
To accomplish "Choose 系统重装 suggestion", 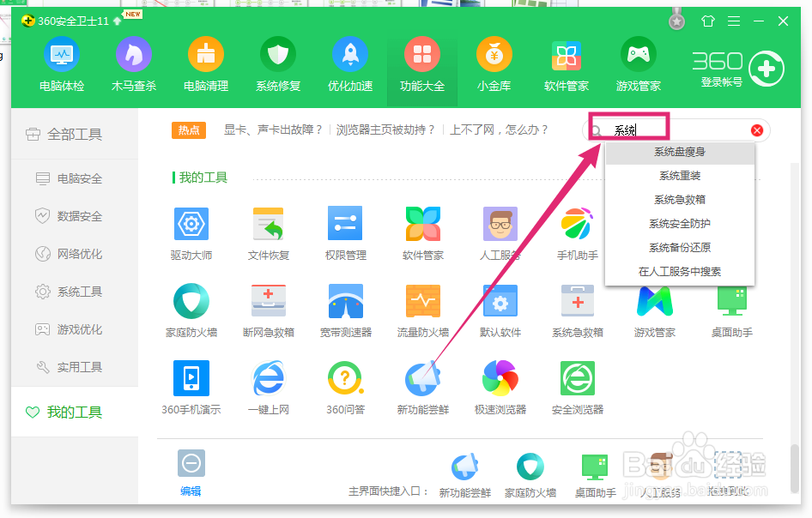I will pos(680,176).
